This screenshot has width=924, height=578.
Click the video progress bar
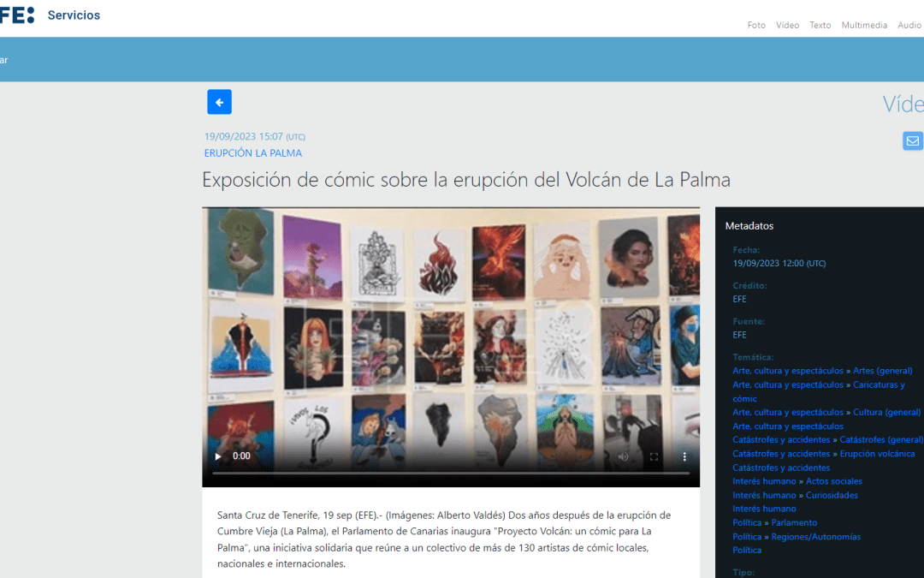[451, 473]
